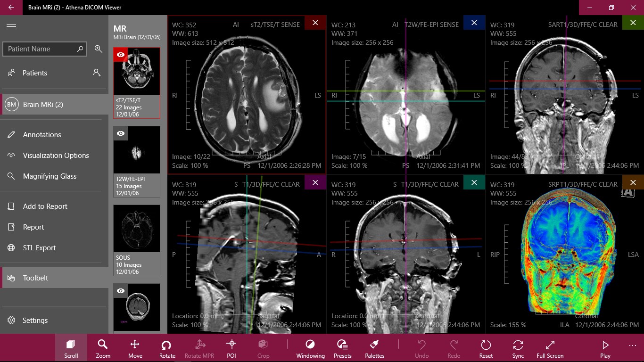
Task: Toggle visibility eye on T2W/FE-EPI series
Action: click(121, 133)
